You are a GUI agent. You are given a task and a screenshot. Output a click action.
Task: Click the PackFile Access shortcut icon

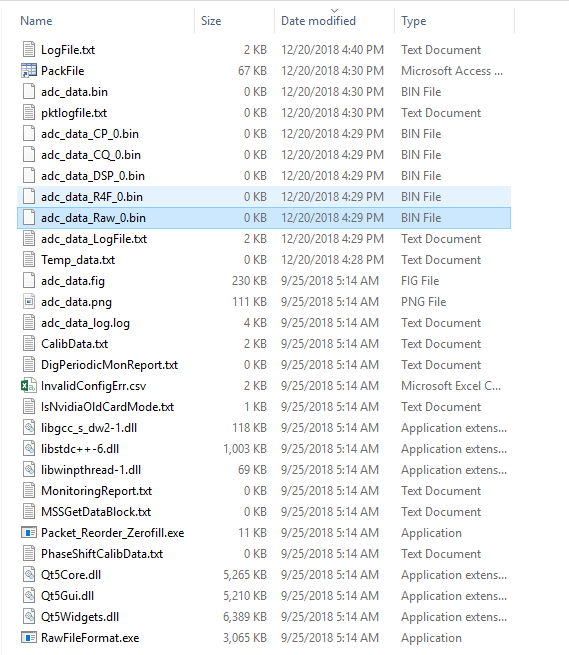point(29,71)
